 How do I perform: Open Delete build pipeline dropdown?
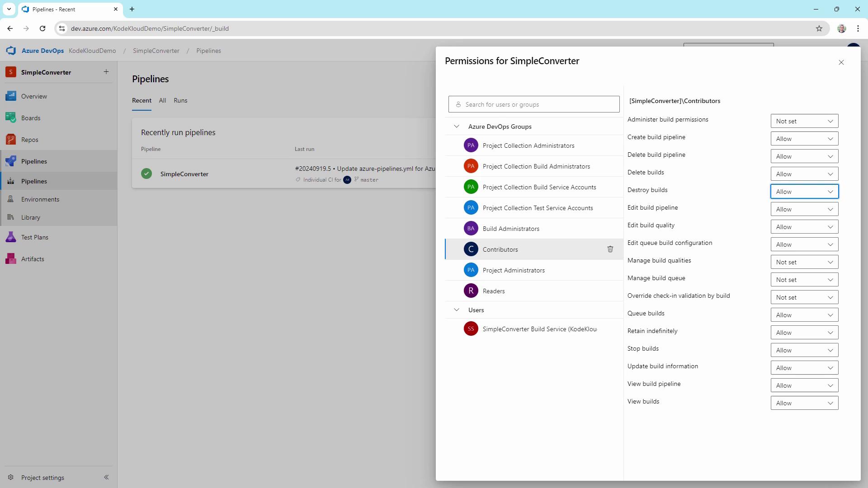[805, 156]
